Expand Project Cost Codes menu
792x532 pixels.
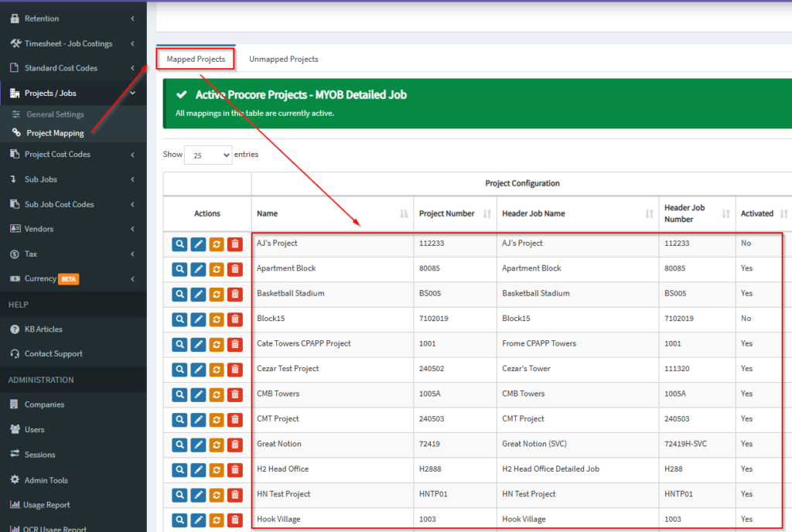pos(73,155)
